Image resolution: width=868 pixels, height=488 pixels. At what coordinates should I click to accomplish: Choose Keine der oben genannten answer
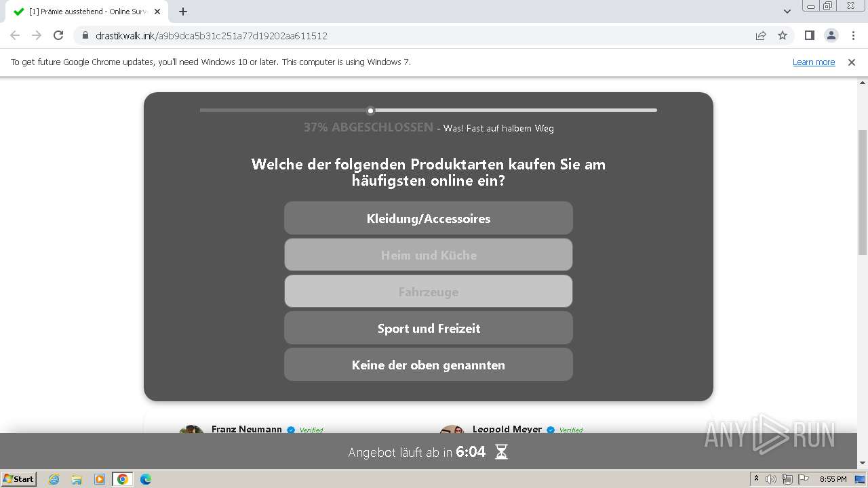(x=429, y=365)
